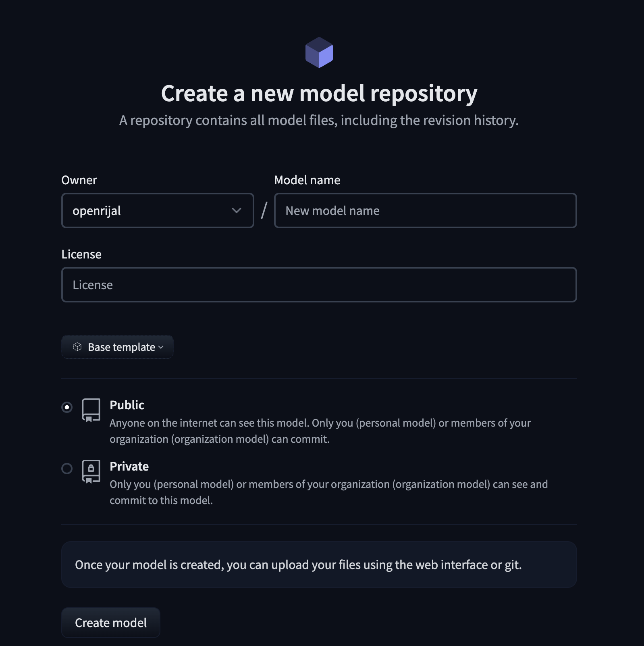Click the cube icon in Base template

77,347
